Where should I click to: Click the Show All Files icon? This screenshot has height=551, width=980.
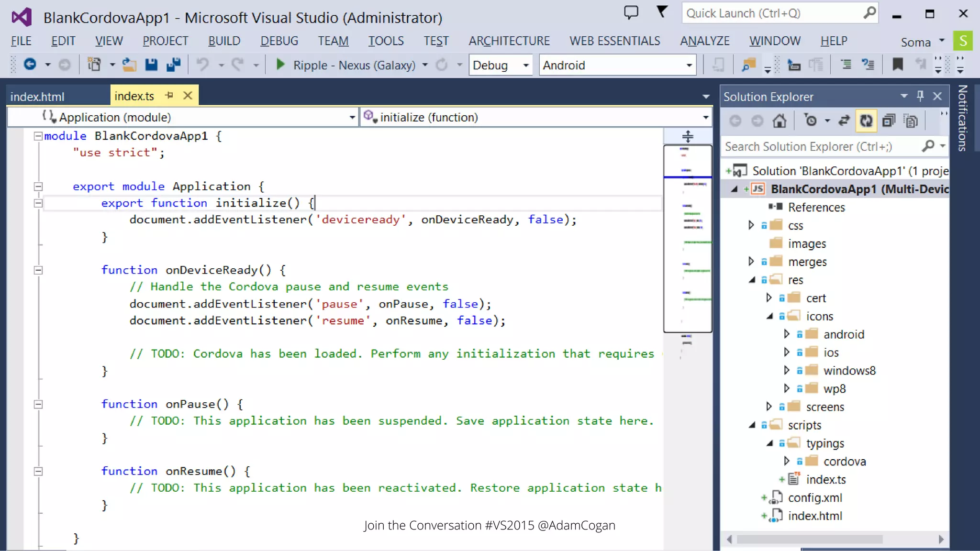[911, 121]
